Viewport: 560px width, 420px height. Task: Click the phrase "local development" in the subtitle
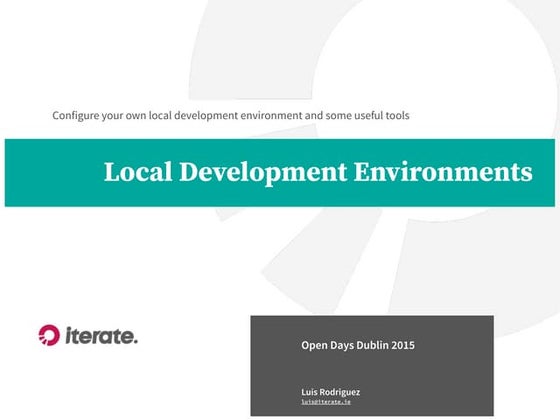point(193,115)
